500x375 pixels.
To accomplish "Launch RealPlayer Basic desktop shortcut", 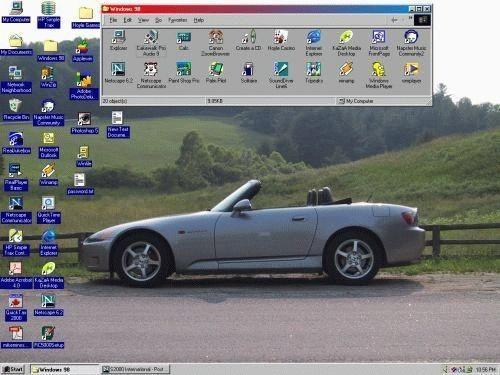I will click(16, 177).
